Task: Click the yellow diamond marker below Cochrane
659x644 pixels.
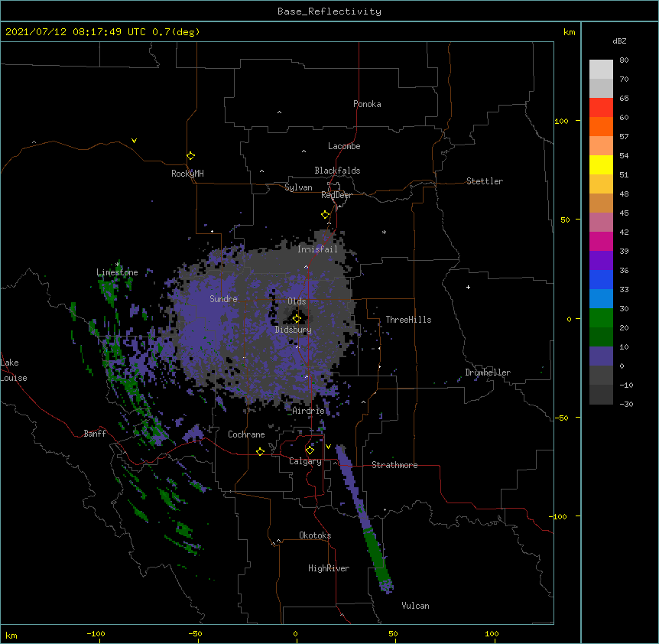Action: pos(260,451)
